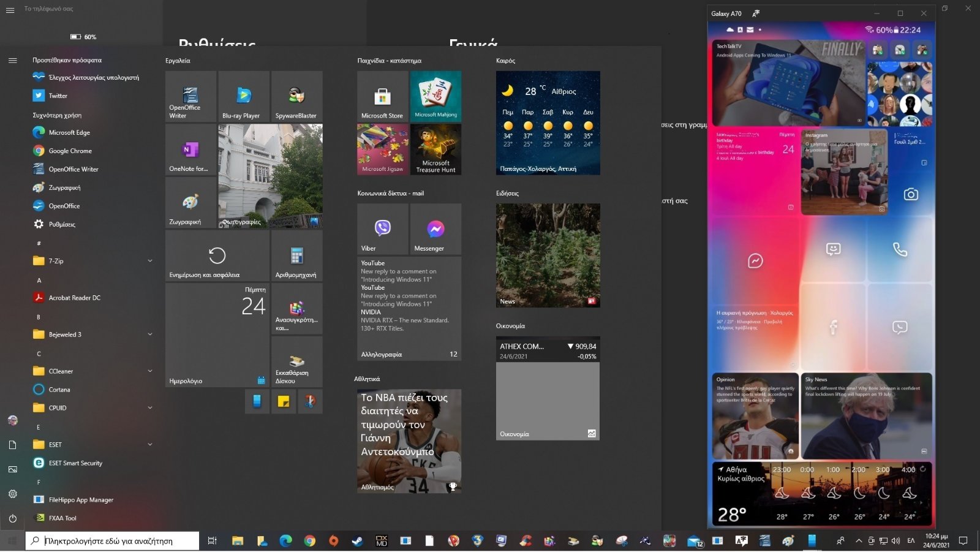Open the Ημερολόγιο calendar tile

217,335
